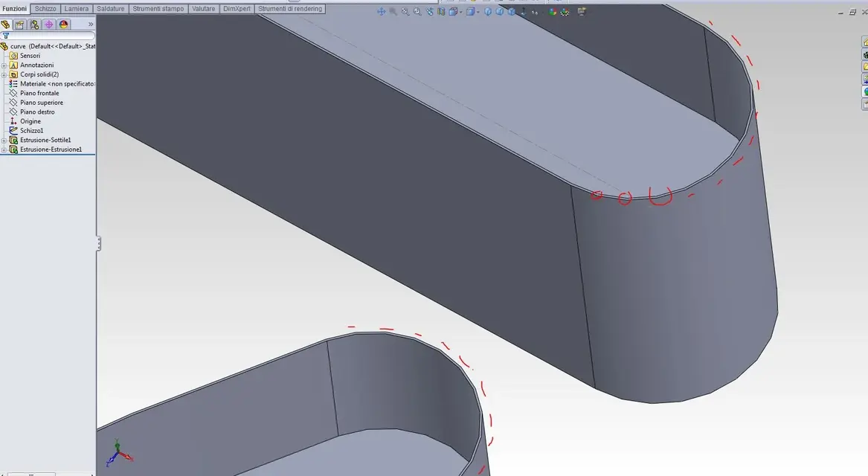Screen dimensions: 868x476
Task: Expand the Estrusione-Sottile1 node
Action: (x=4, y=141)
